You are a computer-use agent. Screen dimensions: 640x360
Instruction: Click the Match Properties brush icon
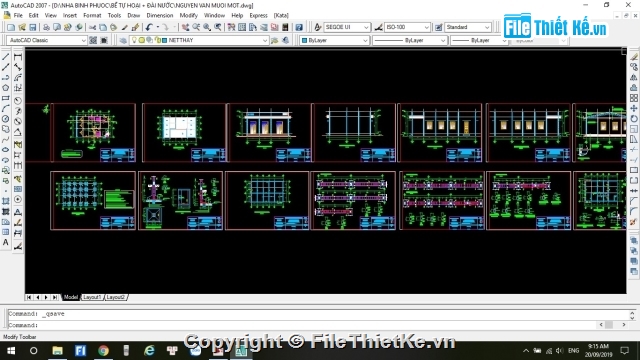point(136,27)
